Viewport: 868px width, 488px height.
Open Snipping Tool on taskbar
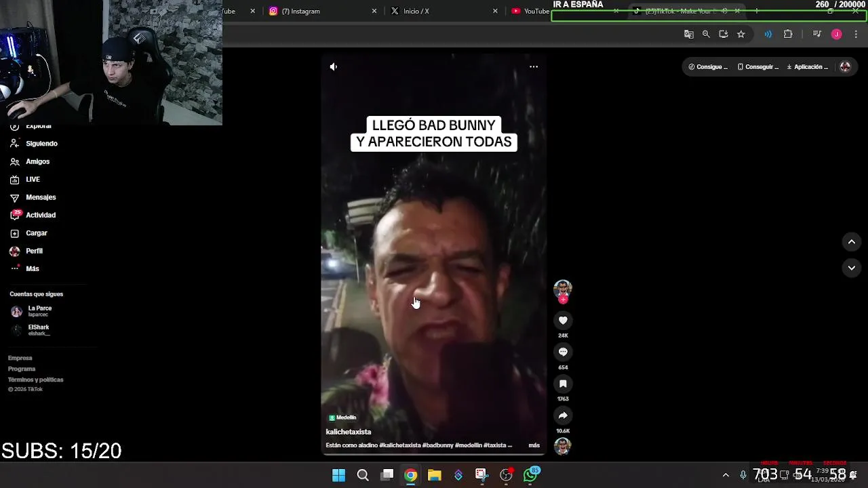coord(481,475)
